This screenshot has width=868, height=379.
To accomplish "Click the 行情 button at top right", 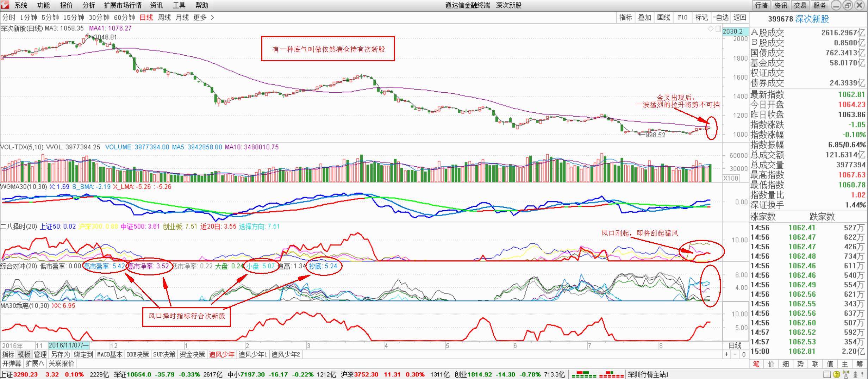I will pos(761,5).
